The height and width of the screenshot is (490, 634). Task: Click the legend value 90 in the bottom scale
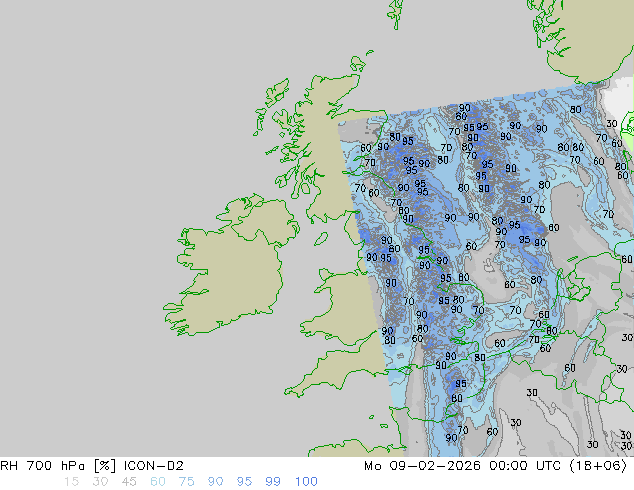tap(216, 482)
